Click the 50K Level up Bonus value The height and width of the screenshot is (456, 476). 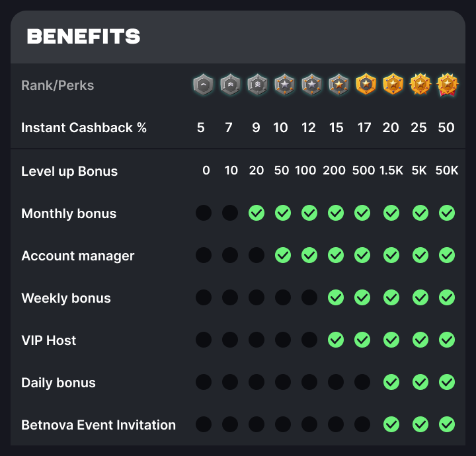click(446, 171)
